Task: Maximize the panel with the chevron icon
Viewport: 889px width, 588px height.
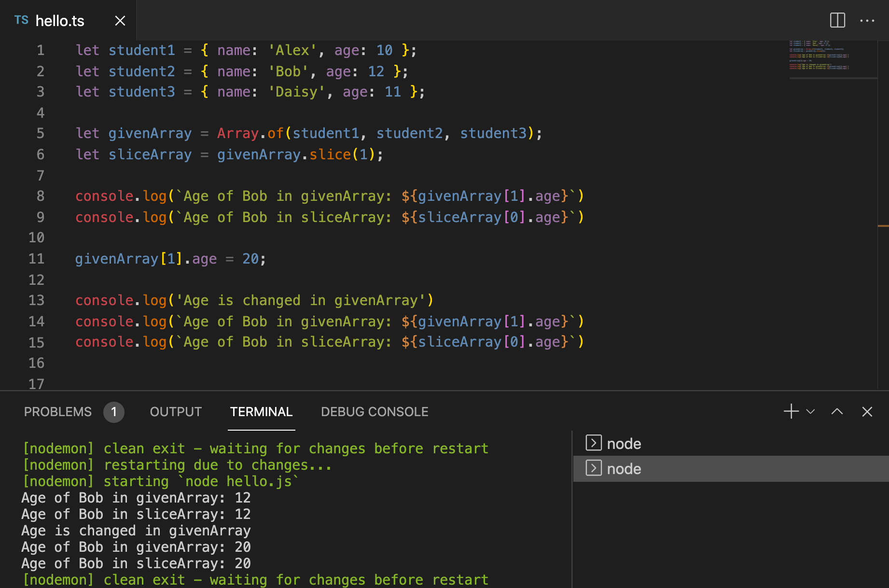Action: pos(836,411)
